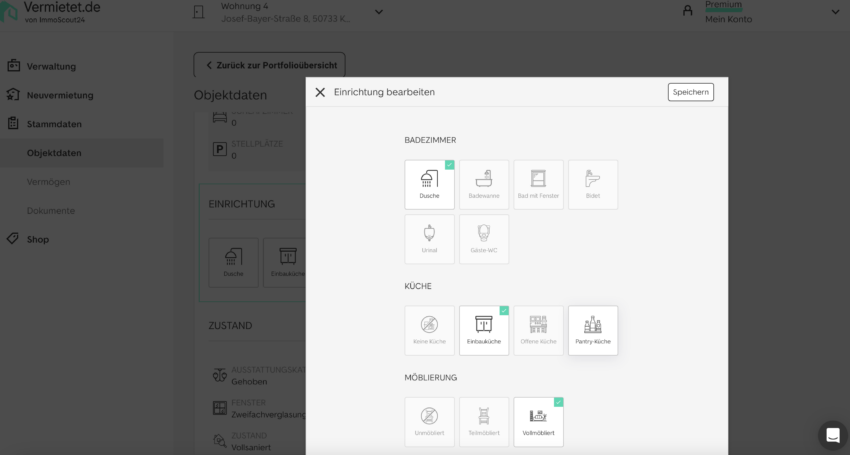Click Dusche tile in background Einrichtung card
The width and height of the screenshot is (850, 455).
tap(234, 262)
